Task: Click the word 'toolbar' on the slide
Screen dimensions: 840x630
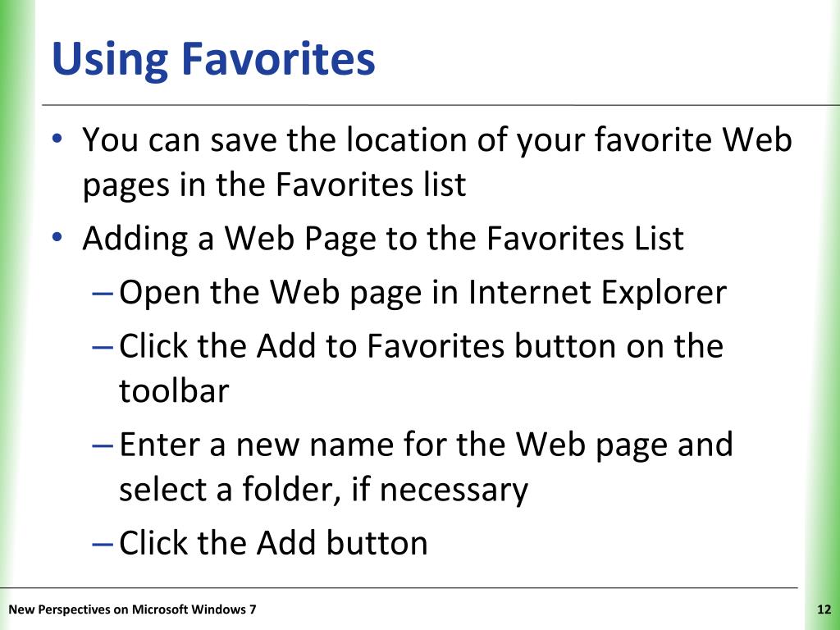Action: click(x=174, y=390)
